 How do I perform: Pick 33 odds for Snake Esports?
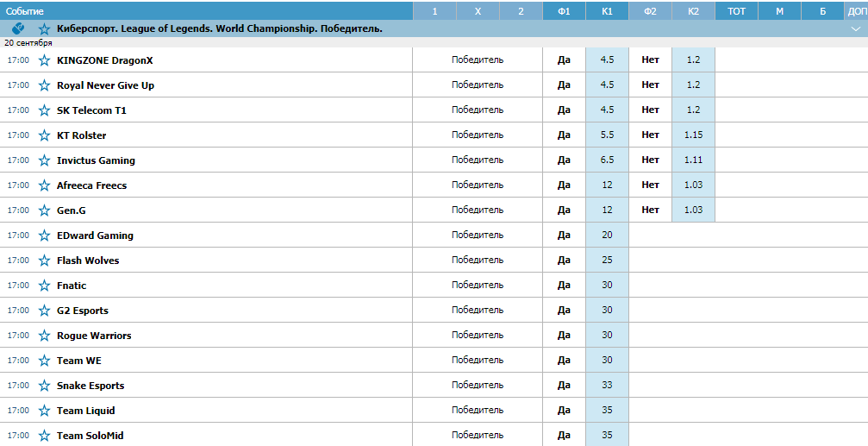(x=608, y=385)
